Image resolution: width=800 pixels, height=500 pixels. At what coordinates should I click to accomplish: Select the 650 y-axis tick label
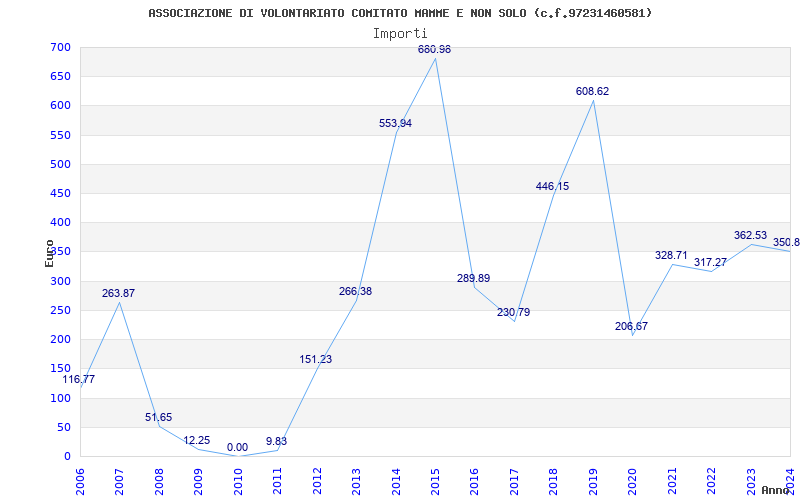pyautogui.click(x=60, y=77)
